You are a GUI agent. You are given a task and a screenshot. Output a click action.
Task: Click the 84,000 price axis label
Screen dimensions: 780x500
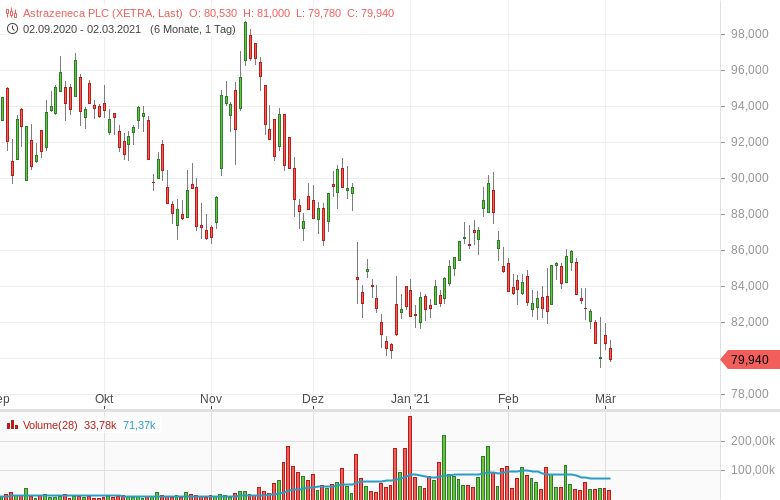(x=750, y=286)
